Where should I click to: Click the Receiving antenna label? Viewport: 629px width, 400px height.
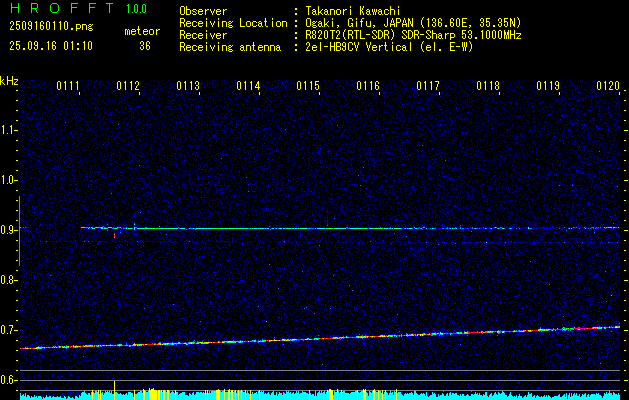click(x=230, y=47)
